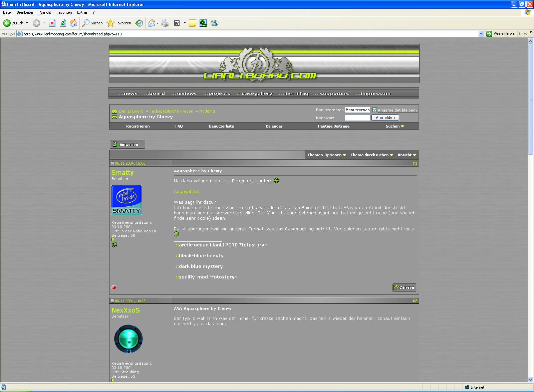Launch the Messenger icon in toolbar
This screenshot has width=534, height=392.
214,23
